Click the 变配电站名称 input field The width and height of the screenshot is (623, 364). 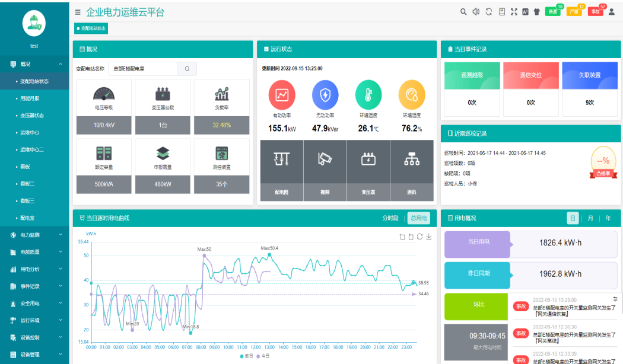(x=142, y=69)
